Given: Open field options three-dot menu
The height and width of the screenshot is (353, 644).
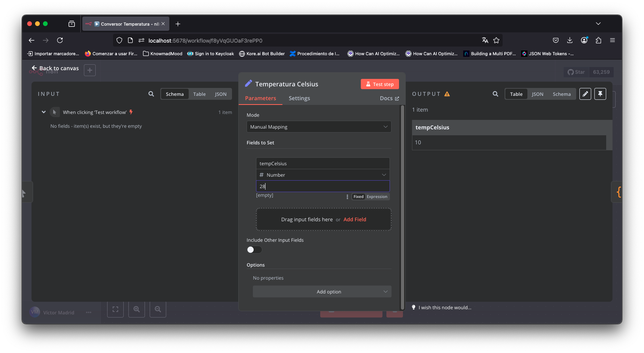Looking at the screenshot, I should coord(347,197).
